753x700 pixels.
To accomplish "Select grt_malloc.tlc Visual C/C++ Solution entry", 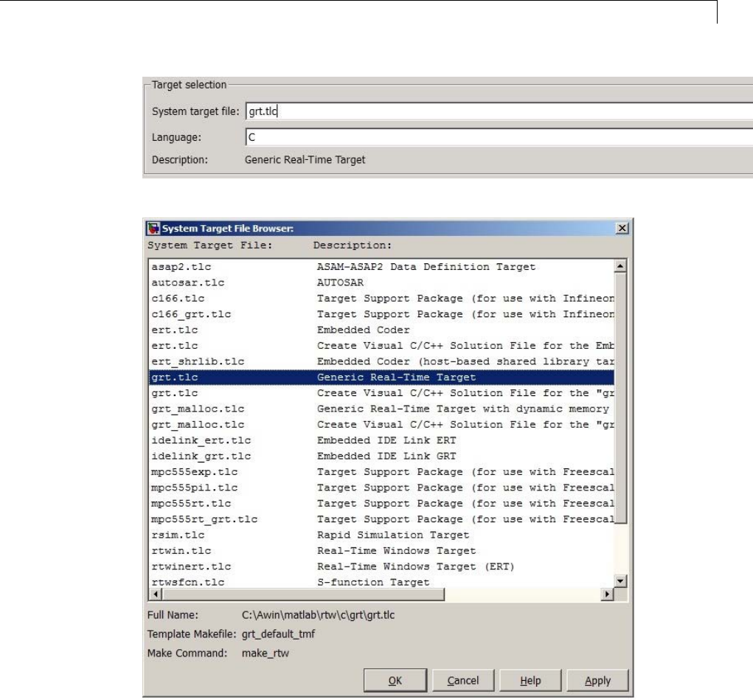I will (382, 425).
